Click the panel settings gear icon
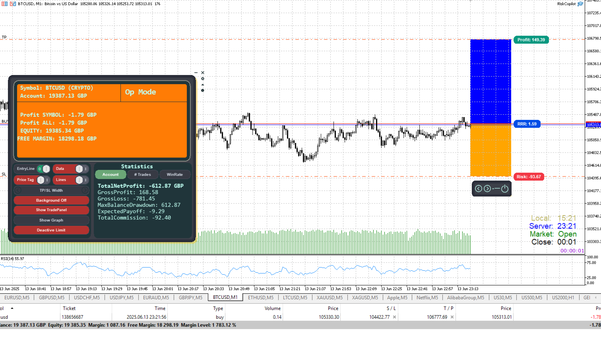The width and height of the screenshot is (601, 364). (203, 79)
